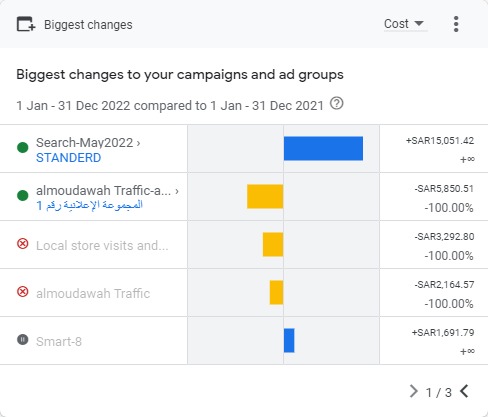488x417 pixels.
Task: Go to next page with right chevron
Action: (x=413, y=391)
